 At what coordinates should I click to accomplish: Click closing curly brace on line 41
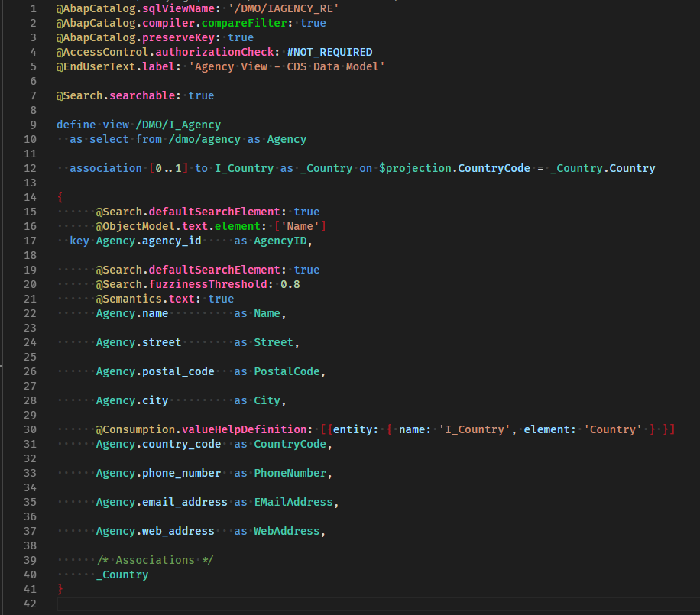[60, 589]
